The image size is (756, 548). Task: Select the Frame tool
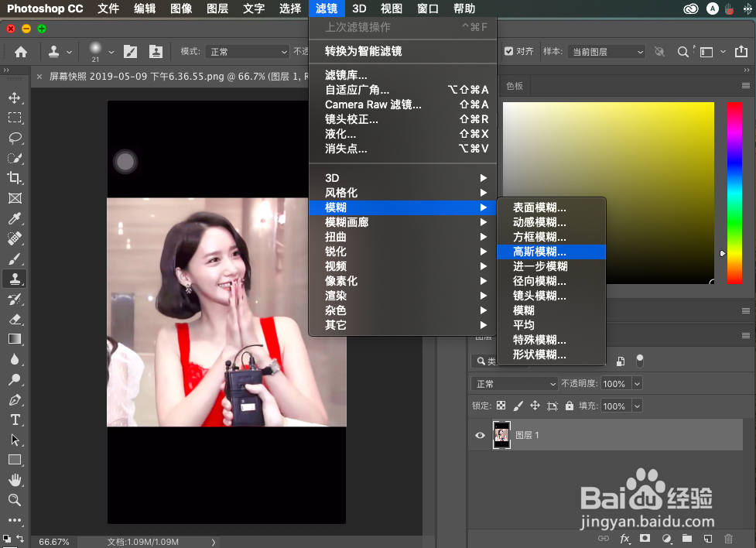coord(15,198)
